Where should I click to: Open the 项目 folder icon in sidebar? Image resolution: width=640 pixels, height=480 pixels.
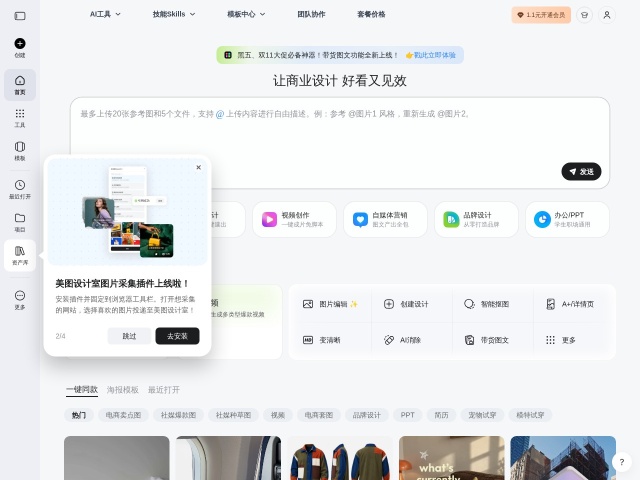pyautogui.click(x=20, y=222)
